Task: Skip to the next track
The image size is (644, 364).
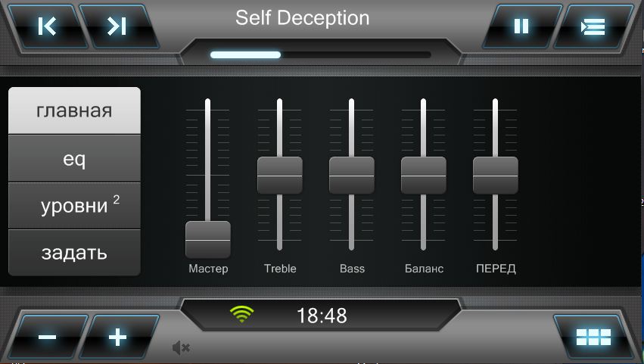Action: coord(117,26)
